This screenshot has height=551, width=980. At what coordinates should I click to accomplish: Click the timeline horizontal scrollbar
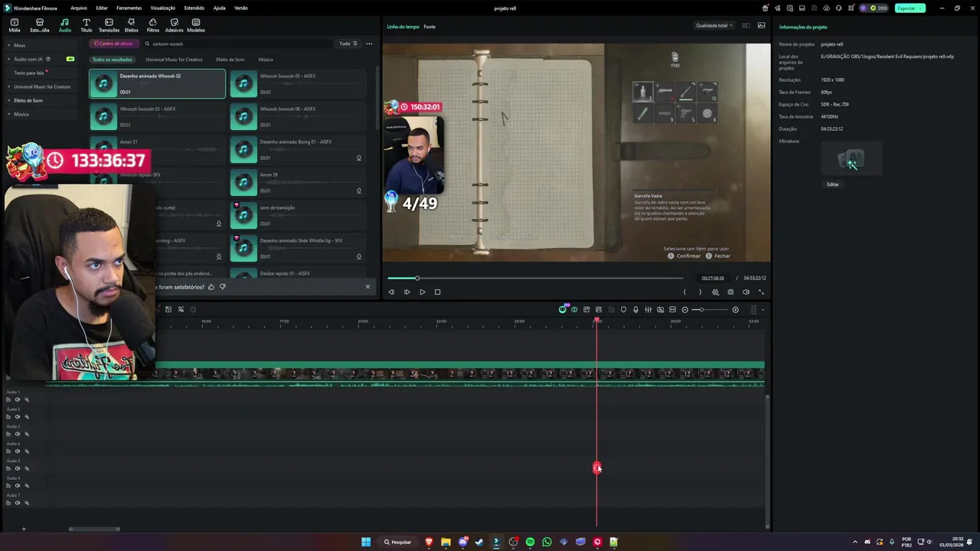pos(94,529)
